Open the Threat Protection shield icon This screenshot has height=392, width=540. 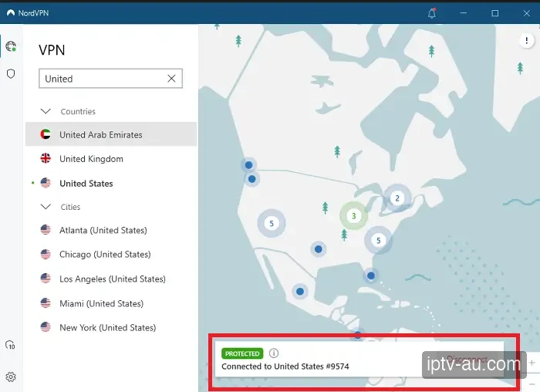coord(11,73)
